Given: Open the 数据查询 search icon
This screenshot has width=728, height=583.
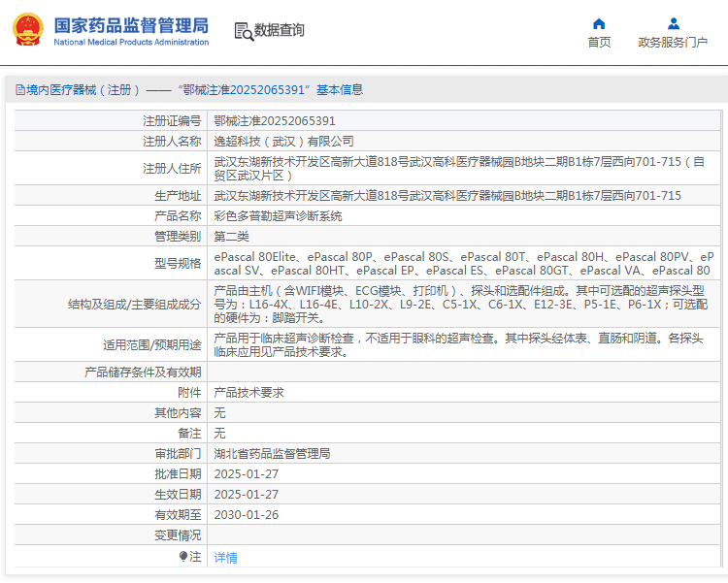Looking at the screenshot, I should click(x=244, y=31).
